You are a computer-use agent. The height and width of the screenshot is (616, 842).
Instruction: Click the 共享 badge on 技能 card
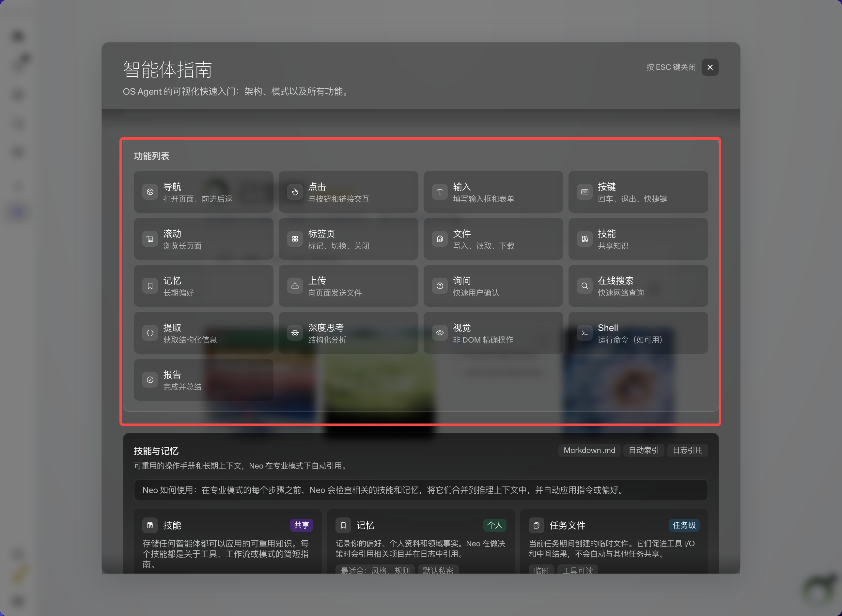tap(301, 525)
